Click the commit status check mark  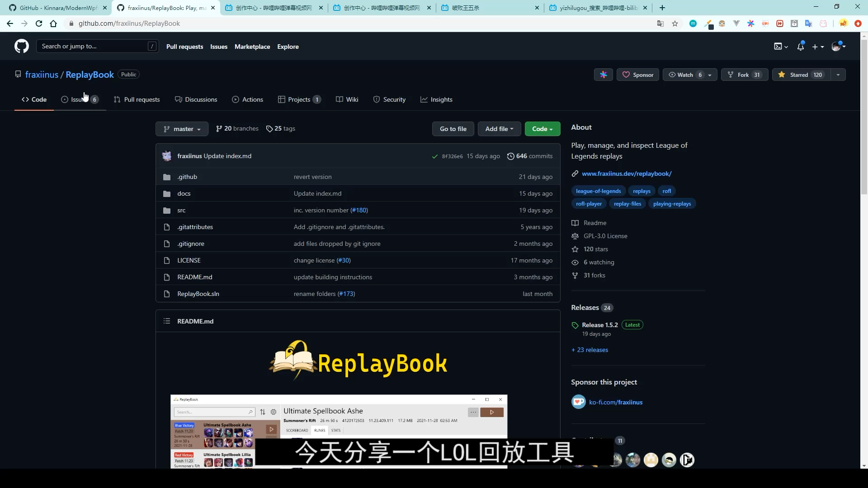tap(434, 156)
